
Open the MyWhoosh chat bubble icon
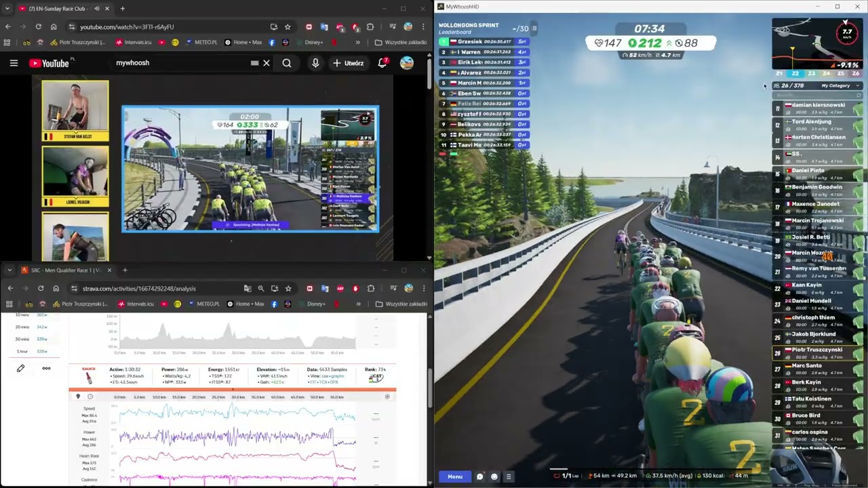[479, 476]
